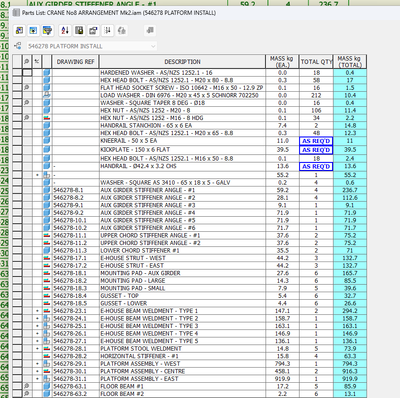Click the DESCRIPTION column header
This screenshot has height=398, width=400.
[182, 62]
